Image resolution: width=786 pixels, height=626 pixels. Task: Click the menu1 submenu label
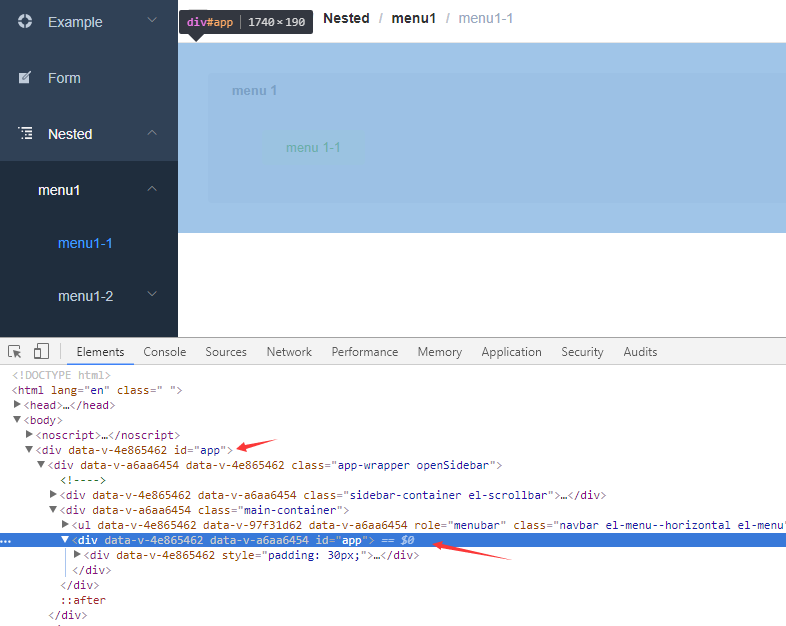click(x=59, y=190)
